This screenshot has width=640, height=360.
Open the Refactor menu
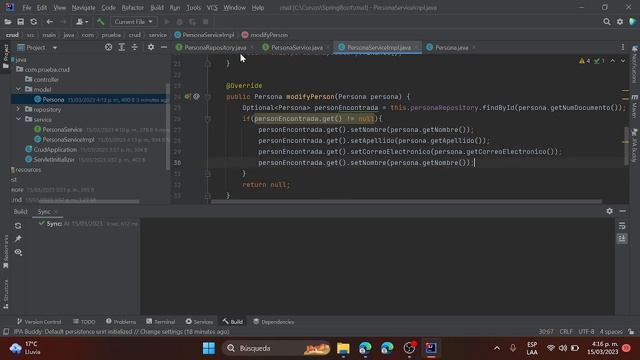pyautogui.click(x=132, y=7)
